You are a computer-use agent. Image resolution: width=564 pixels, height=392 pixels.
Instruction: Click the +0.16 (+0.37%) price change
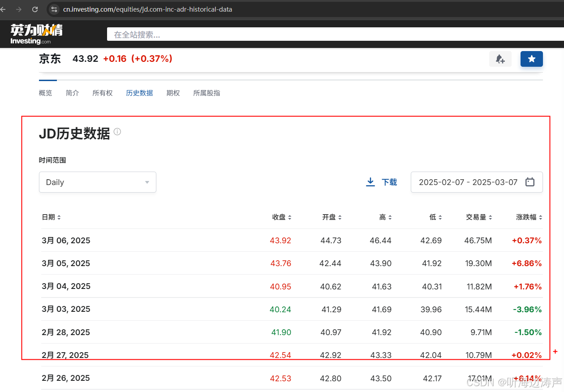coord(138,59)
